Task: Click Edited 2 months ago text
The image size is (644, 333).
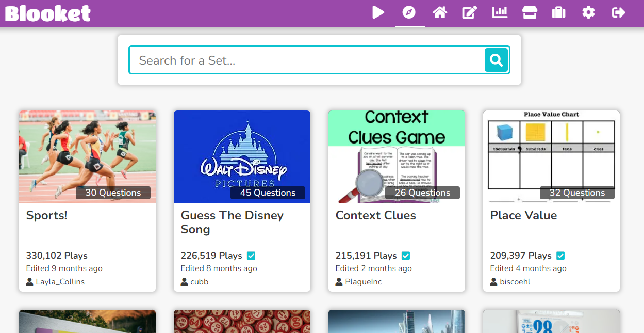Action: [x=374, y=268]
